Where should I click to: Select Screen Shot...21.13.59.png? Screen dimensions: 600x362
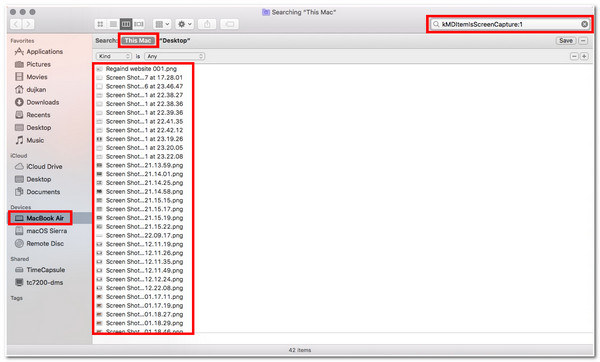[144, 165]
